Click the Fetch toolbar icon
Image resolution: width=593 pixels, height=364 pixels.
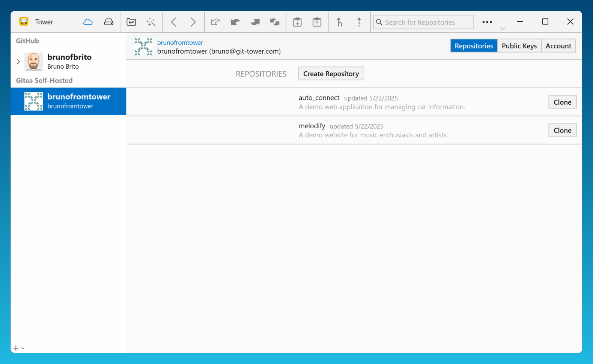(215, 22)
